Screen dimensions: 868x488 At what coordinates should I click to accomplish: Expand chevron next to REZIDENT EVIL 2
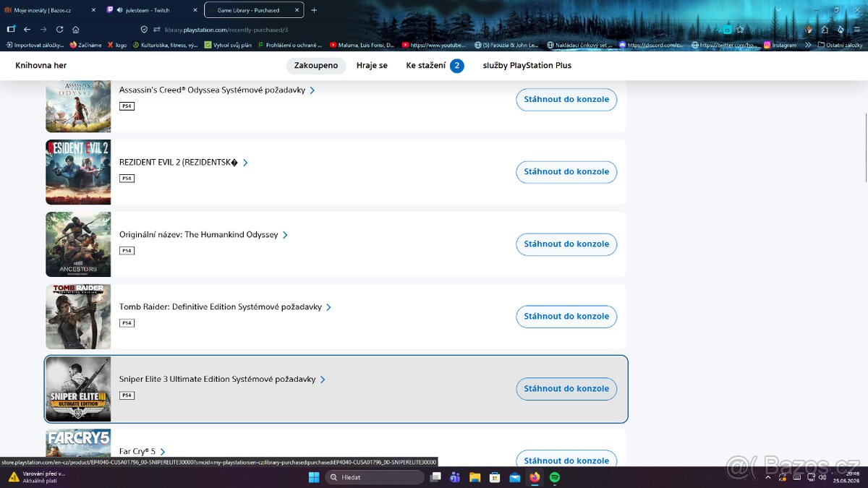click(245, 163)
